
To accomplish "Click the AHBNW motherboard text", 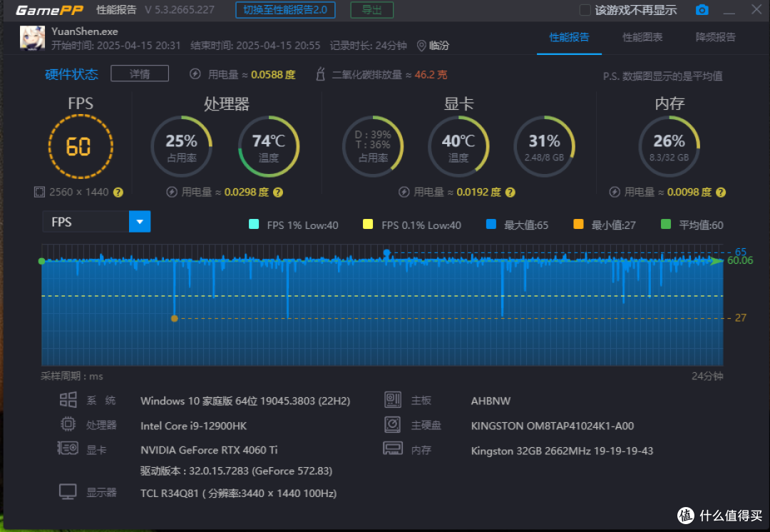I will pos(491,401).
